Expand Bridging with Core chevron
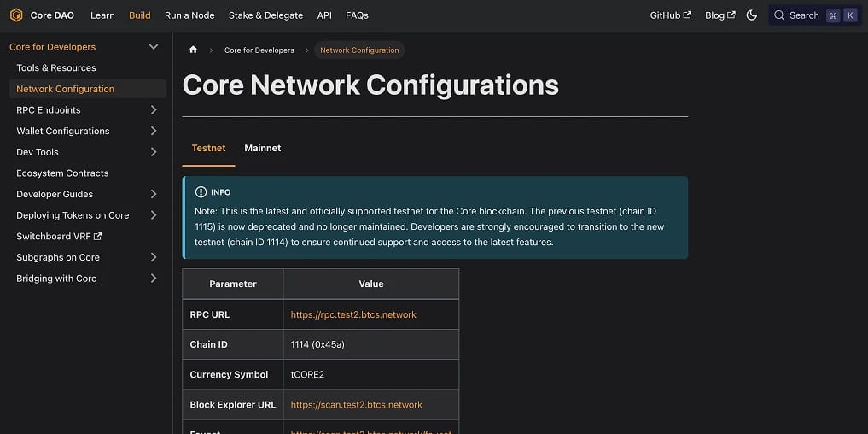 tap(154, 279)
